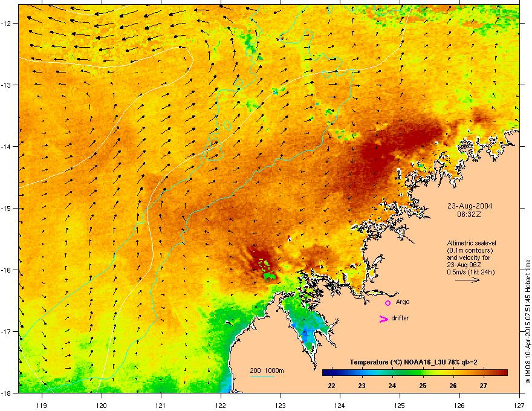Click longitude axis label 125
The height and width of the screenshot is (411, 532).
click(400, 405)
